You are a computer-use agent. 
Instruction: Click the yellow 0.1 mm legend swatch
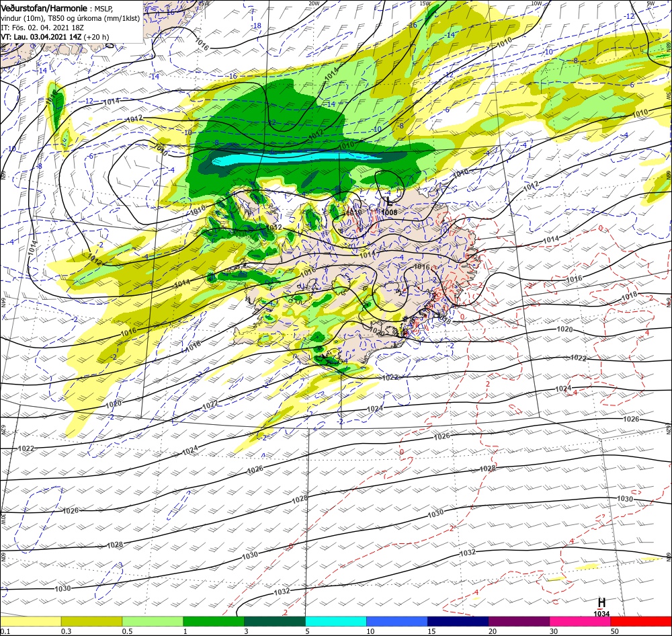[30, 621]
